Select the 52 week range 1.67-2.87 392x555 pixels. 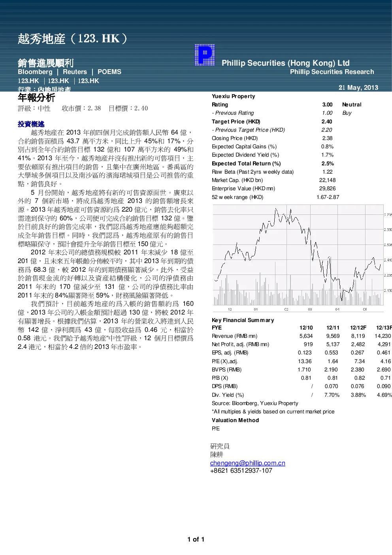point(328,197)
